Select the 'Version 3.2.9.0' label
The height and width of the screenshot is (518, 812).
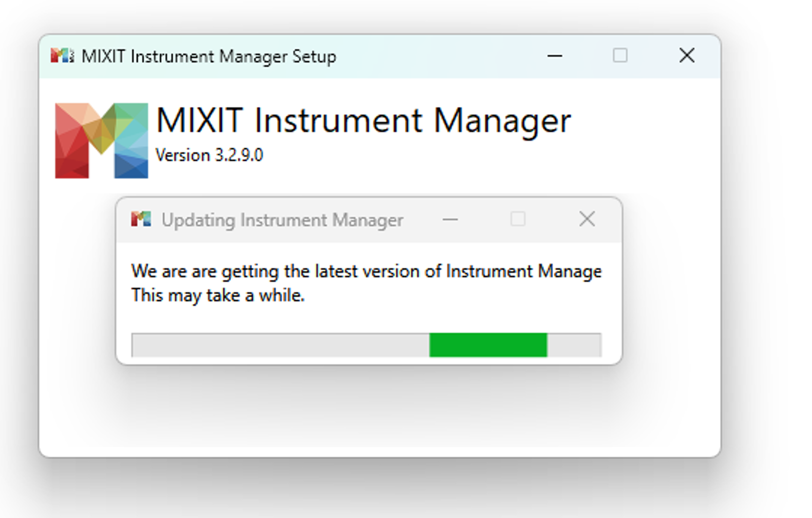coord(209,155)
